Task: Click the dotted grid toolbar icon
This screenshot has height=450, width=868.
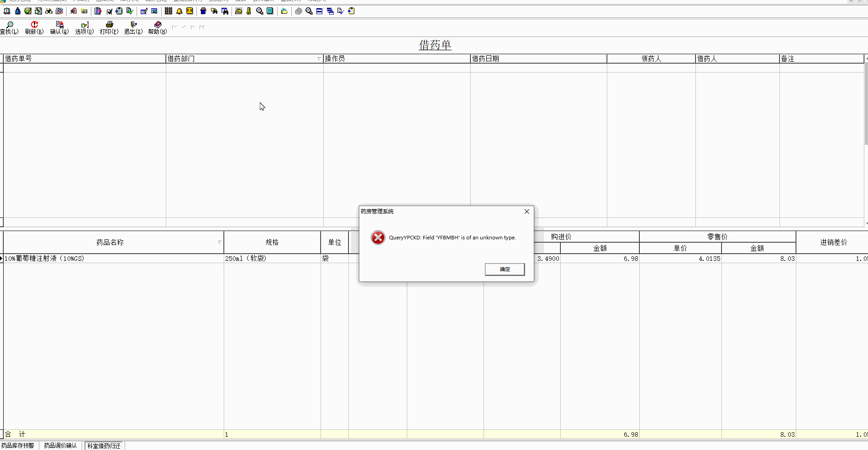Action: [x=168, y=11]
